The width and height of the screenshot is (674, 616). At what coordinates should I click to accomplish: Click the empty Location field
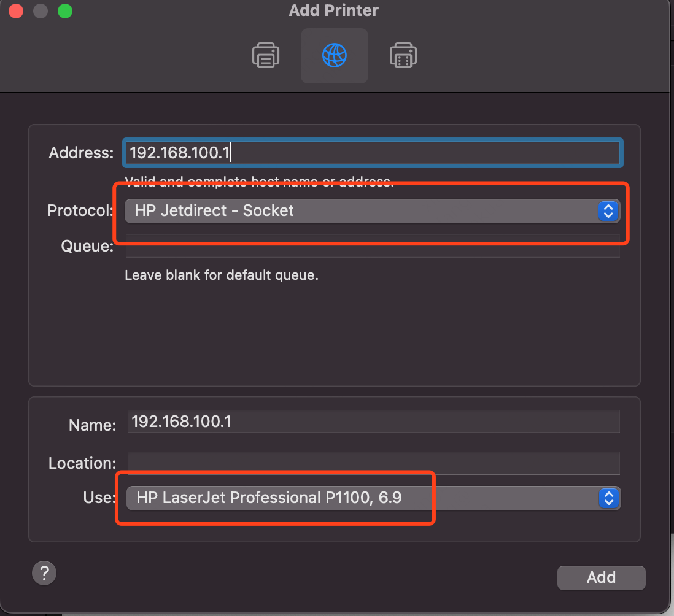click(x=373, y=463)
